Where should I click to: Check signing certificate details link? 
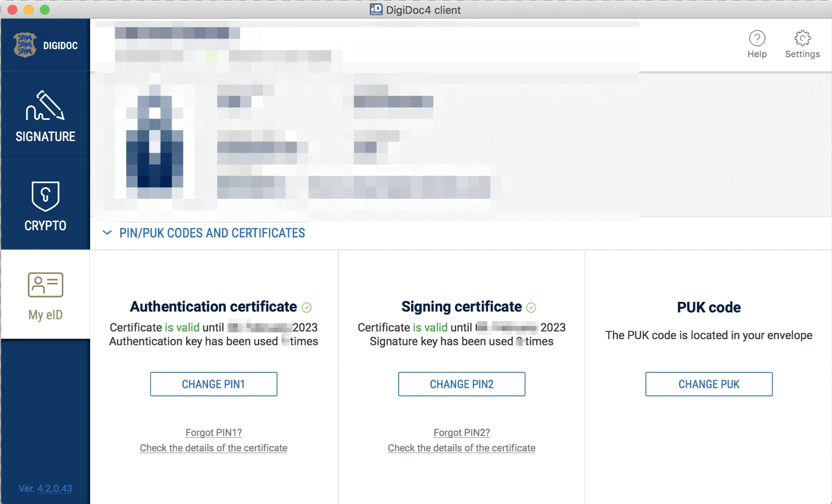pyautogui.click(x=461, y=448)
